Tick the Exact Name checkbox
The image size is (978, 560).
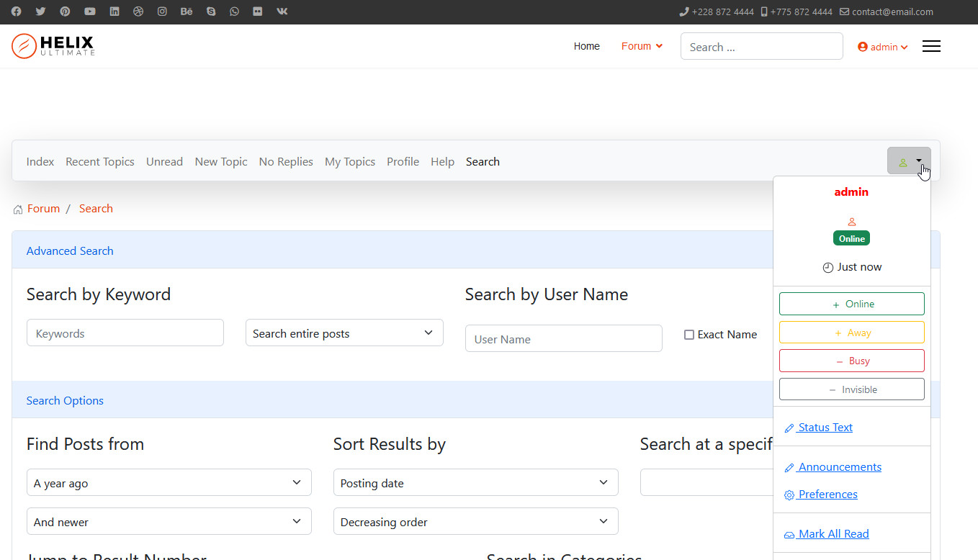[689, 335]
